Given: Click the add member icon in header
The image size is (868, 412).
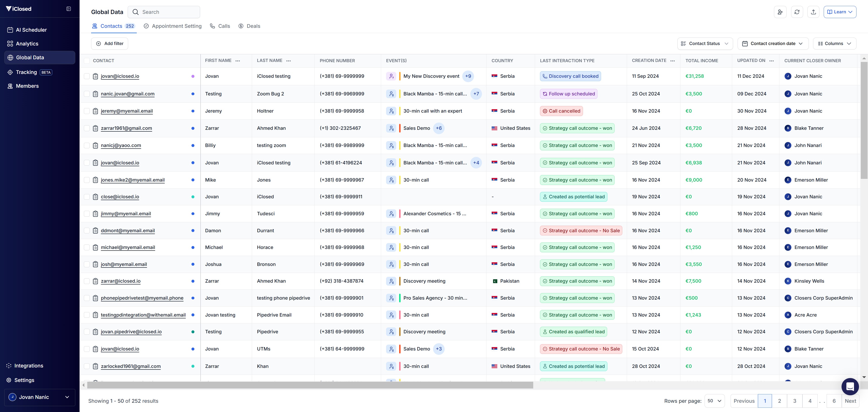Looking at the screenshot, I should point(780,12).
